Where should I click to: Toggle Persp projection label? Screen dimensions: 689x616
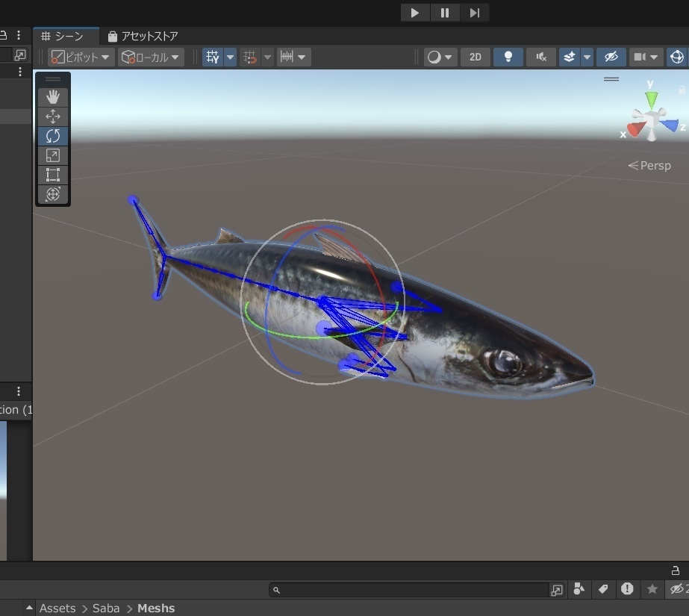tap(649, 166)
